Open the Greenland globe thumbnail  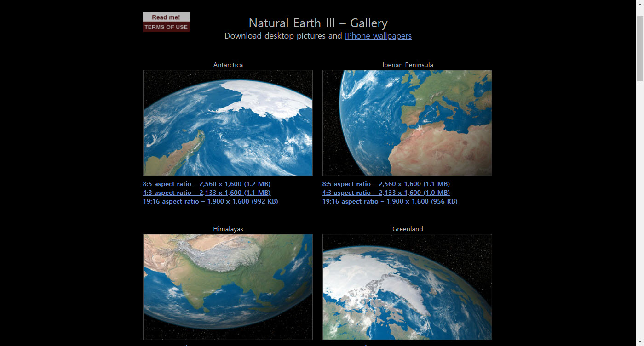tap(407, 287)
